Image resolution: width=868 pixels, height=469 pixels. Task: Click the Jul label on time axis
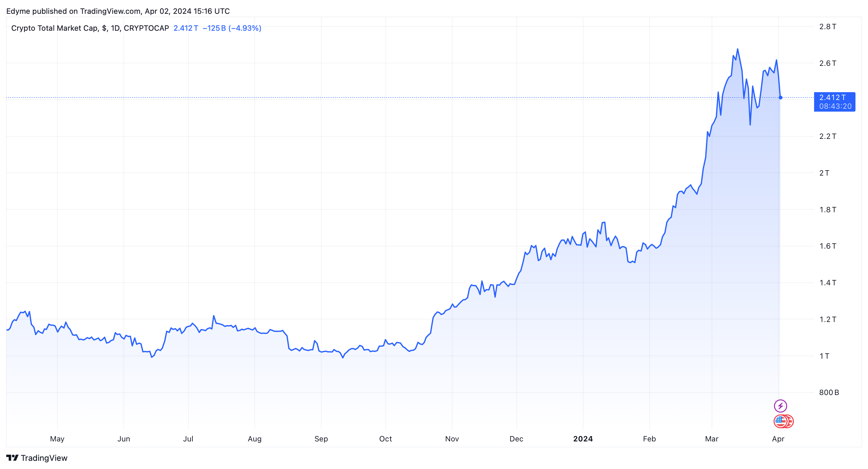[188, 439]
